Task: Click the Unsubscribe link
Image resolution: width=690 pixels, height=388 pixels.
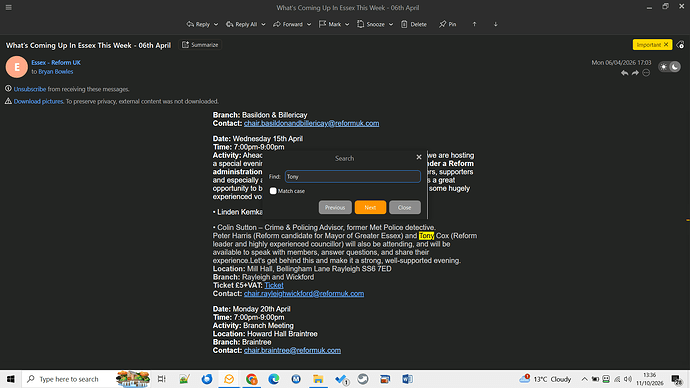Action: point(29,89)
